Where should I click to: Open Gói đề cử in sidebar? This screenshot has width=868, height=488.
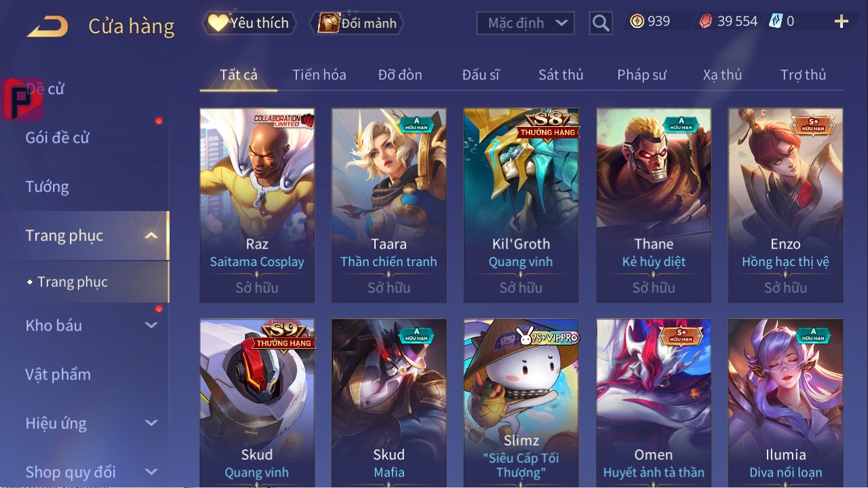pyautogui.click(x=58, y=138)
